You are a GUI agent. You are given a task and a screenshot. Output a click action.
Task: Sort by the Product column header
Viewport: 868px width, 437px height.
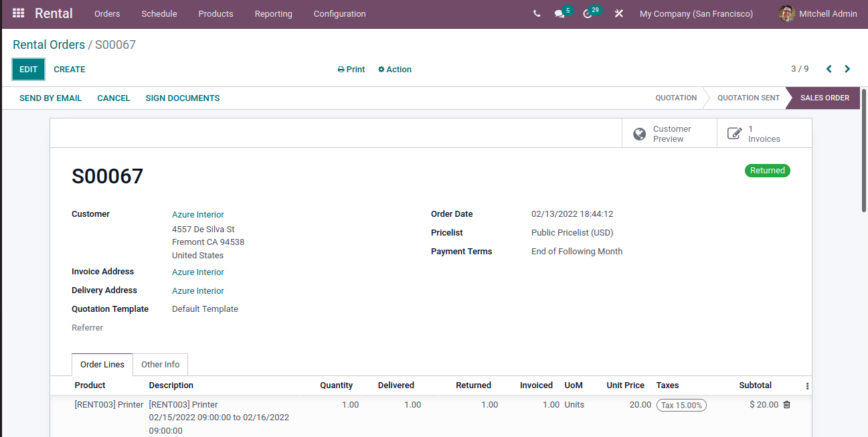tap(90, 385)
